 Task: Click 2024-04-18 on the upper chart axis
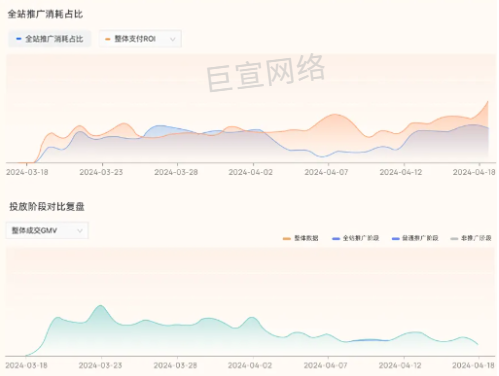[474, 172]
